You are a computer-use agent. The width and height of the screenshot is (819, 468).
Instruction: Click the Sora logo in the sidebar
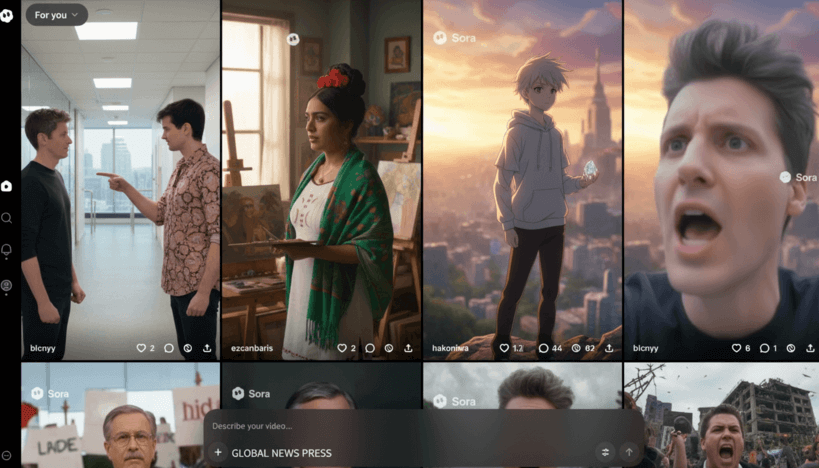[x=7, y=15]
